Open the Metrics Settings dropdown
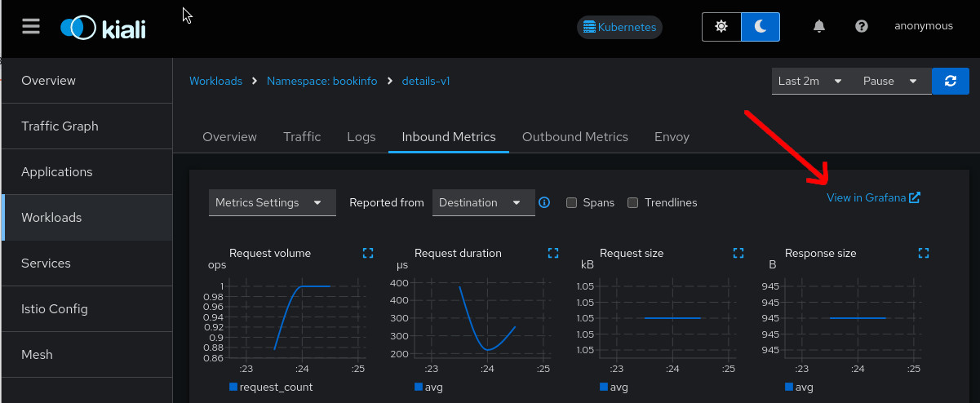Screen dimensions: 980x403 pos(272,202)
